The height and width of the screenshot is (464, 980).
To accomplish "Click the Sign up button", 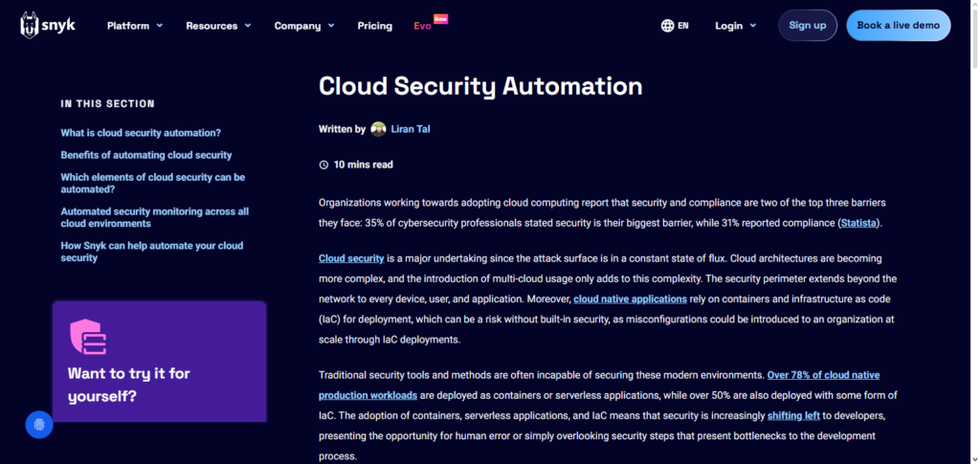I will tap(808, 26).
